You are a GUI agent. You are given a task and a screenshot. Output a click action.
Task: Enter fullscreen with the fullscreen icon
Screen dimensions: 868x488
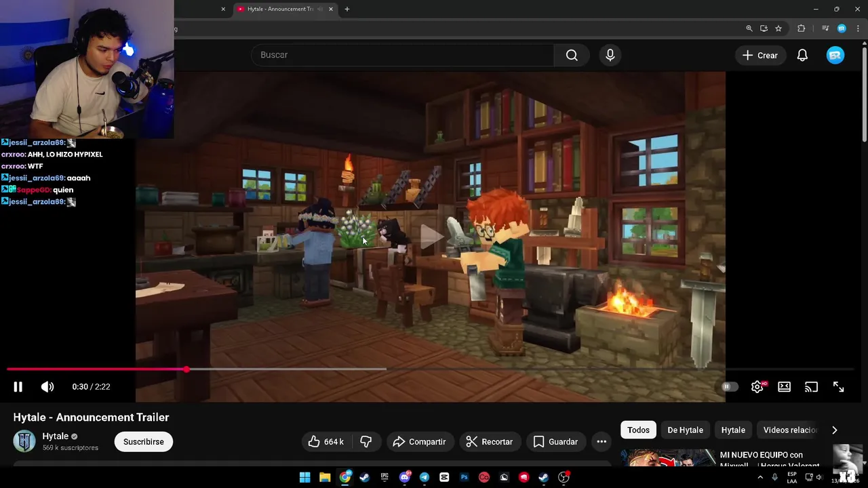click(838, 386)
